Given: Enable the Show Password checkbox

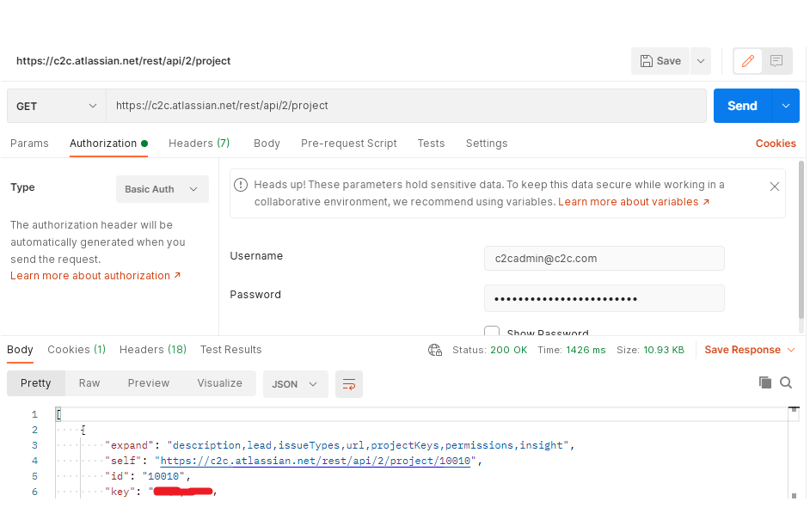Looking at the screenshot, I should coord(491,333).
